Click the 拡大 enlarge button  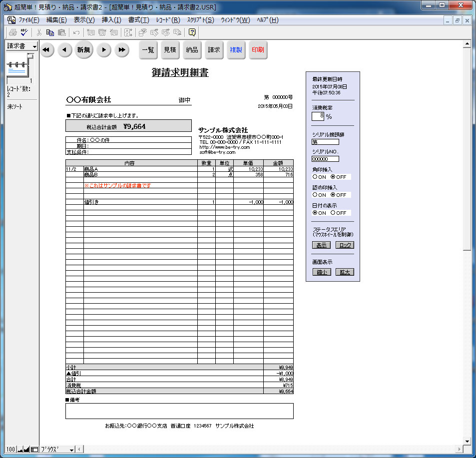coord(345,272)
